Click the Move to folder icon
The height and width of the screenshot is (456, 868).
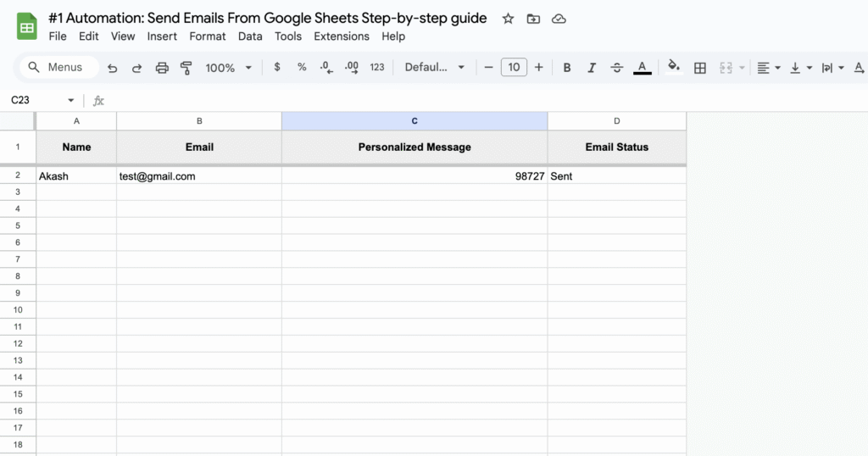pos(533,19)
